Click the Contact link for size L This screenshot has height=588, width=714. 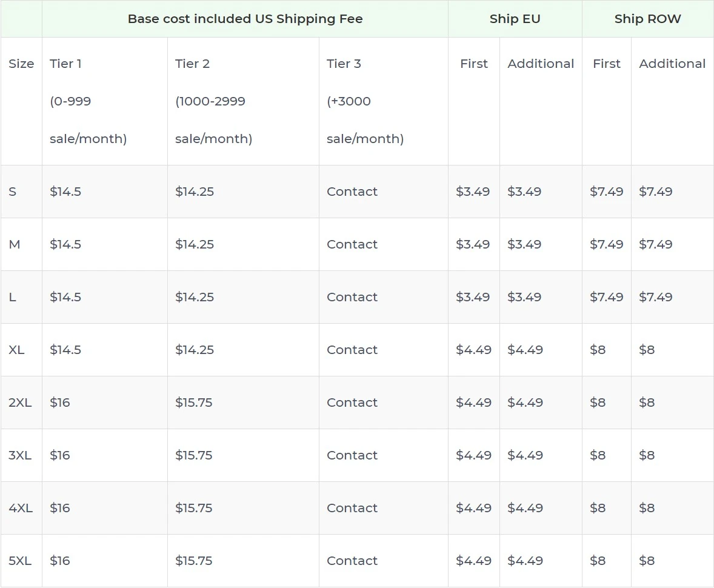tap(352, 297)
